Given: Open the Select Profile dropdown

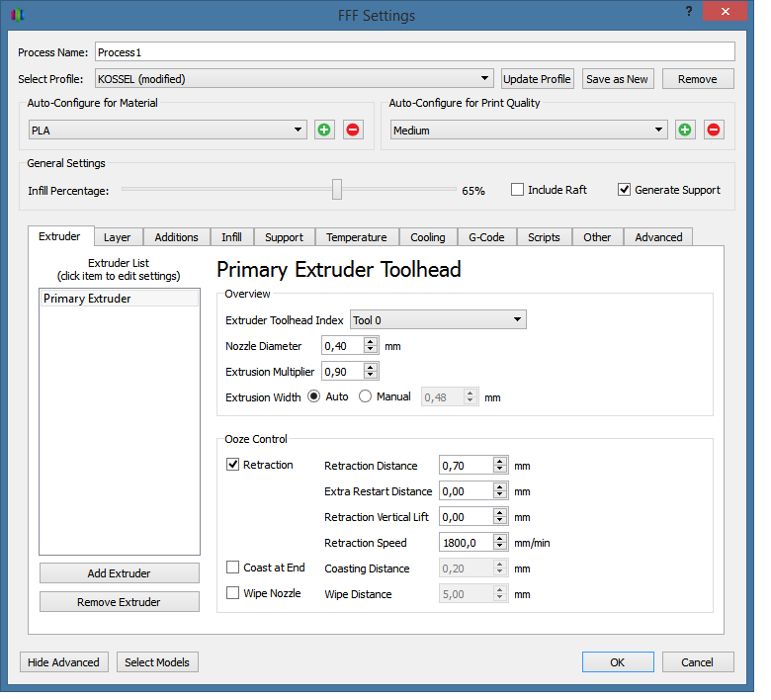Looking at the screenshot, I should [x=294, y=79].
